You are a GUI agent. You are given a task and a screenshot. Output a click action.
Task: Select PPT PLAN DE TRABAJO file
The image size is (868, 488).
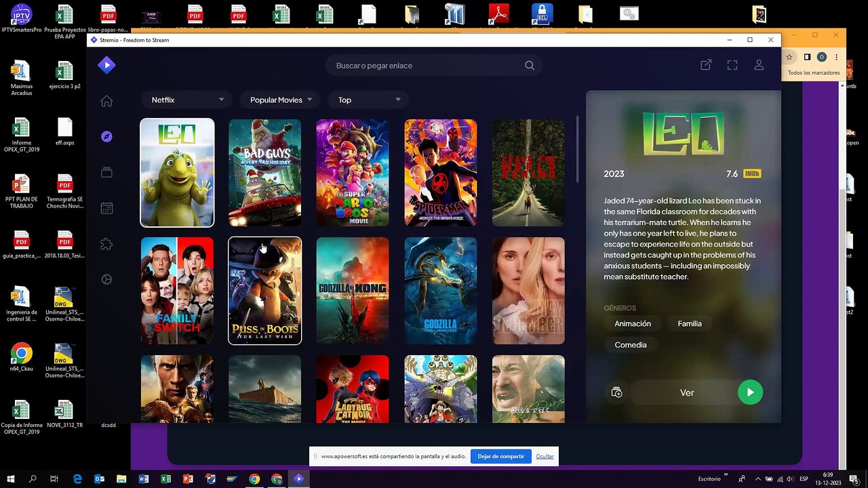[x=22, y=192]
